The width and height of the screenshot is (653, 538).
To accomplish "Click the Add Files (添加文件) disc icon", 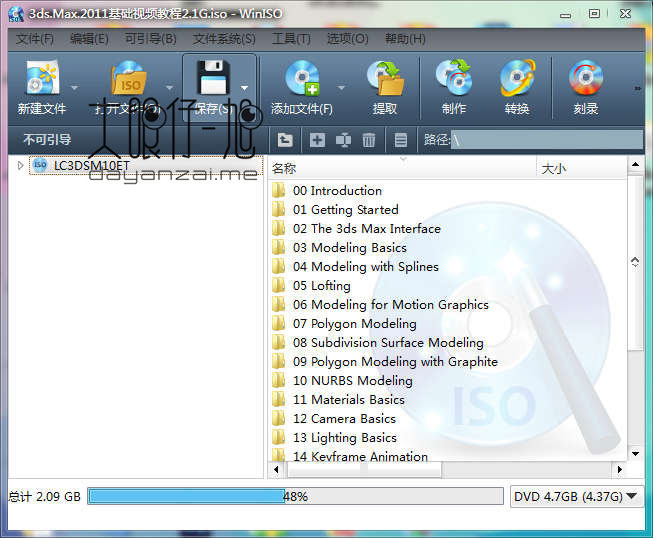I will click(x=302, y=77).
